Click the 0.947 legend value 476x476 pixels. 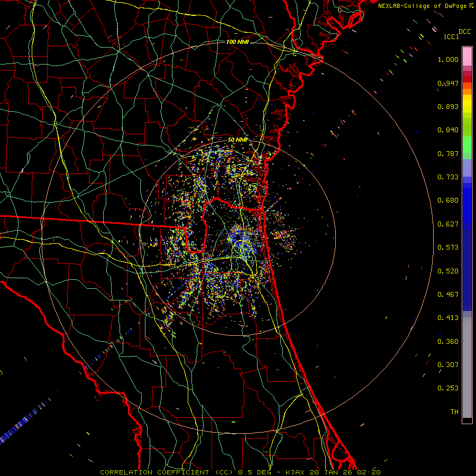pos(448,83)
